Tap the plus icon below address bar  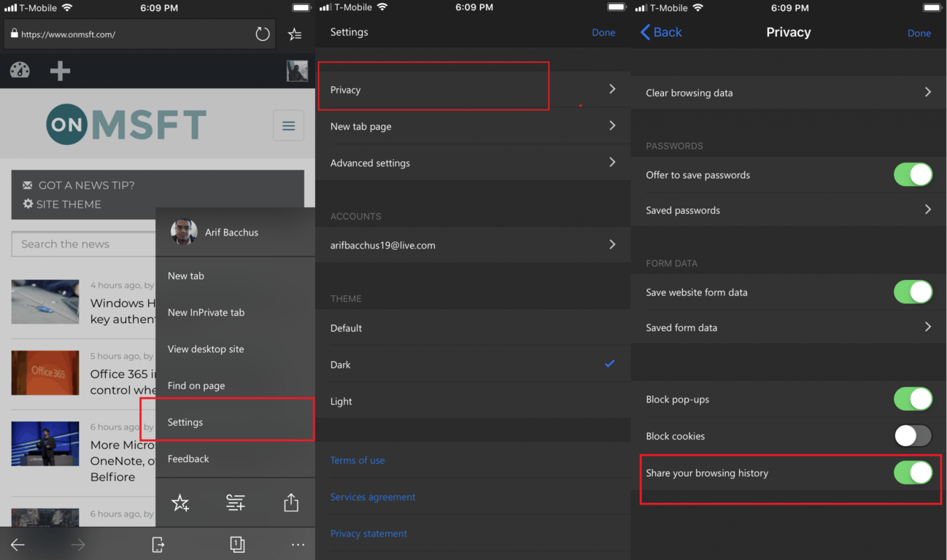pos(60,71)
